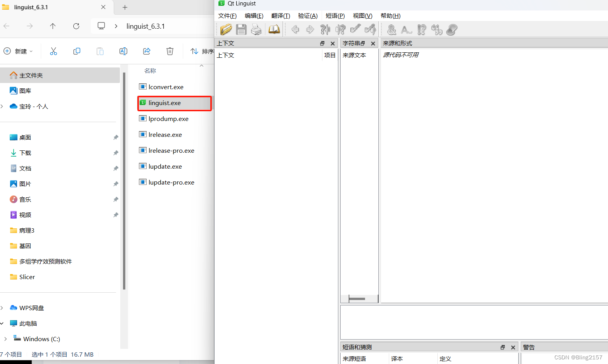
Task: Jump to previous unfinished item
Action: tap(325, 29)
